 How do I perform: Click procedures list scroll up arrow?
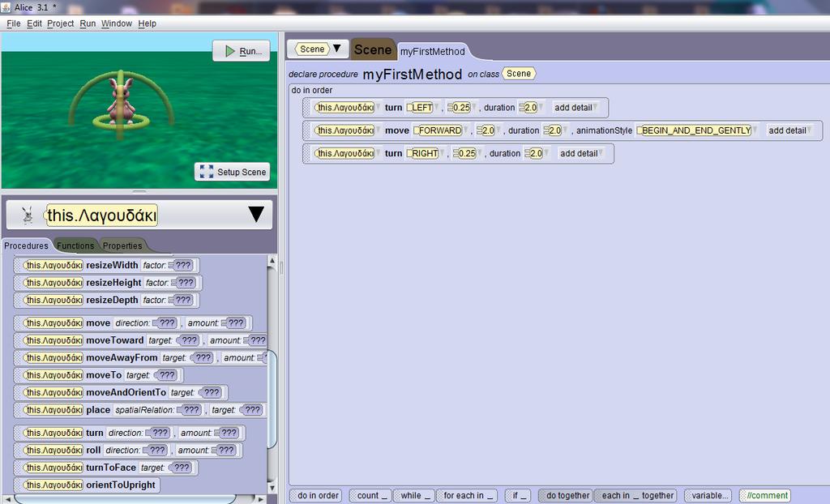[x=272, y=260]
